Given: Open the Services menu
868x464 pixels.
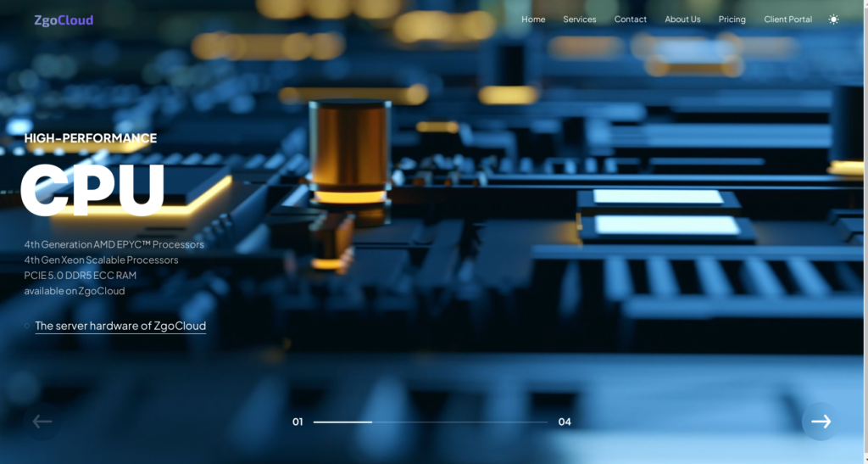Looking at the screenshot, I should [579, 20].
